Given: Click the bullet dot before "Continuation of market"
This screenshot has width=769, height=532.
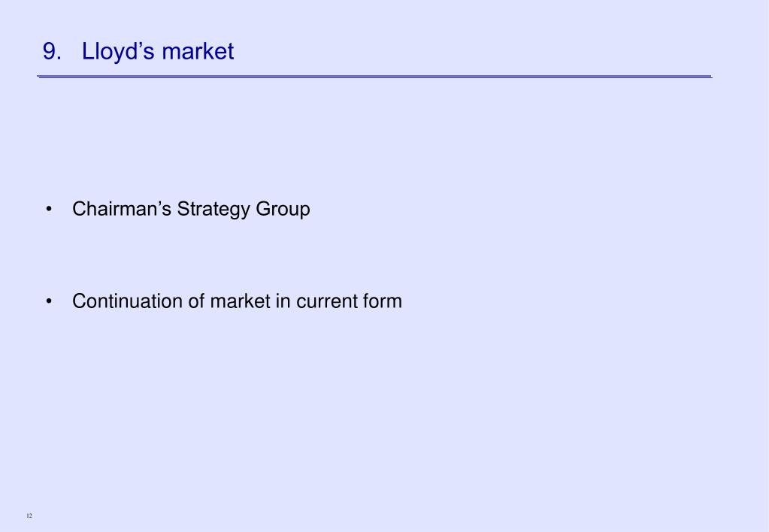Looking at the screenshot, I should (49, 301).
